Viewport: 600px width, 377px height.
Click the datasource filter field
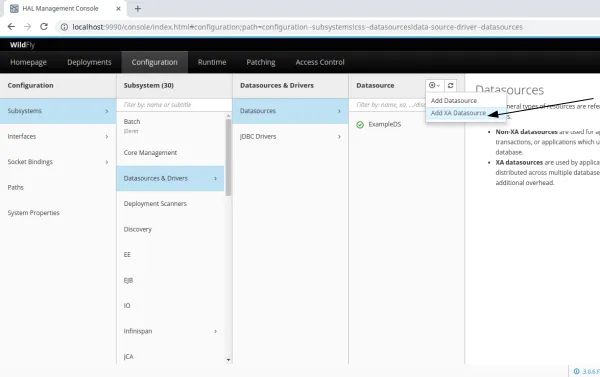(x=390, y=104)
